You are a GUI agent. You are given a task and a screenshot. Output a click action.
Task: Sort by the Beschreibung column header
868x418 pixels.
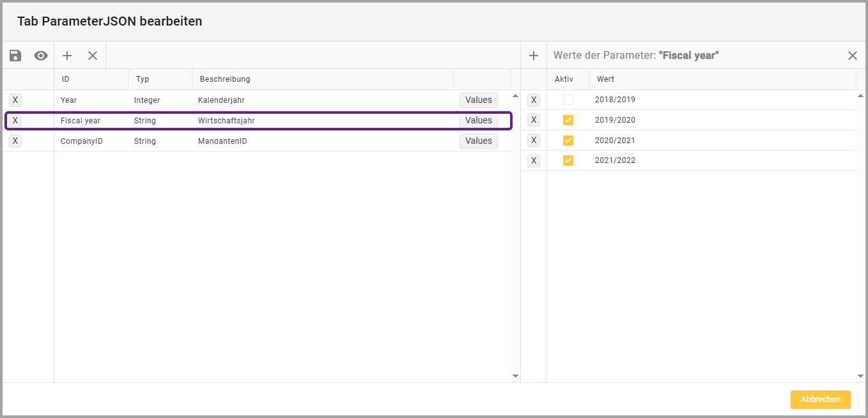(225, 79)
